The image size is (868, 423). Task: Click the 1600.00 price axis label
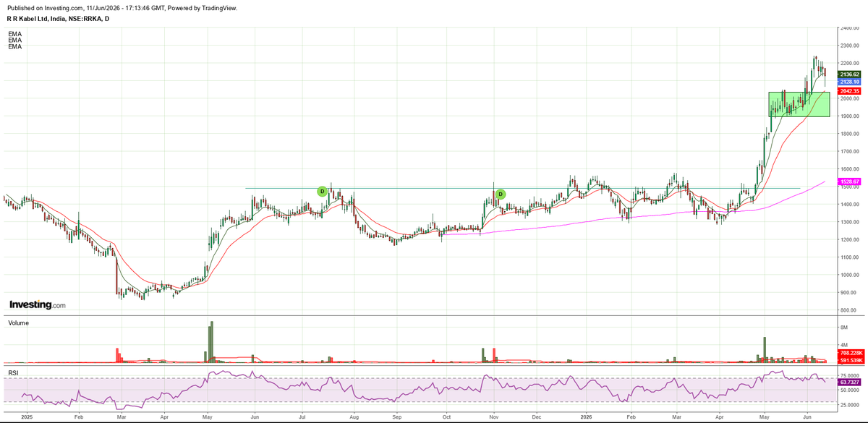pos(851,169)
